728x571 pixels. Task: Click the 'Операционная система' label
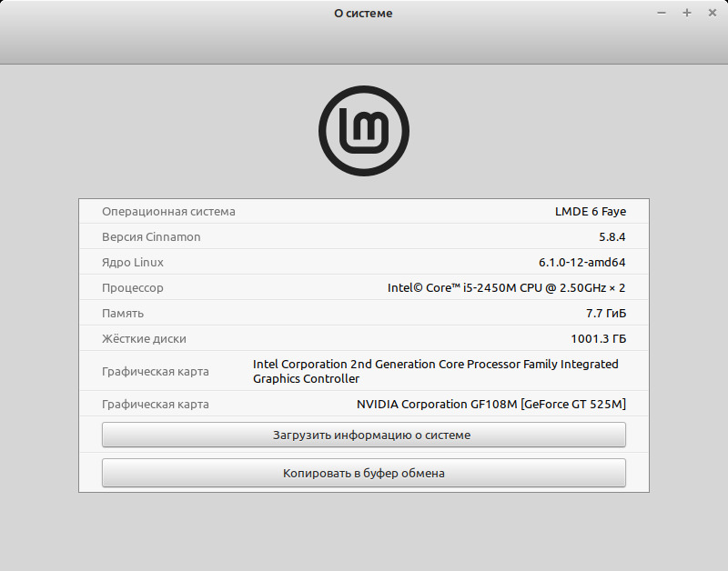click(x=168, y=212)
